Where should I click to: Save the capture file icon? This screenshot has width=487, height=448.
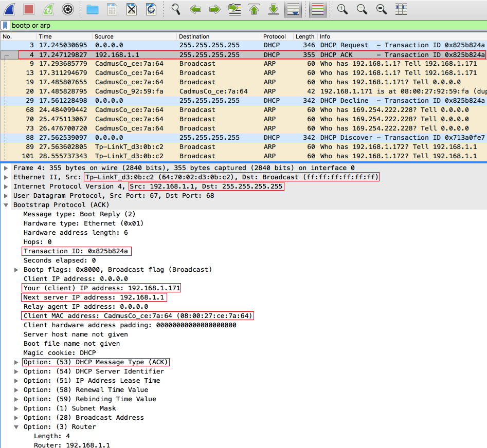click(x=112, y=9)
